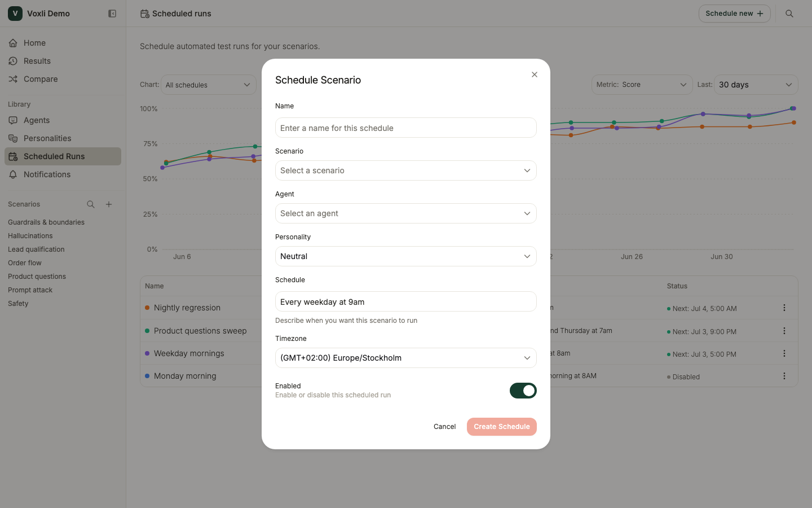Open the Select an agent dropdown

406,213
